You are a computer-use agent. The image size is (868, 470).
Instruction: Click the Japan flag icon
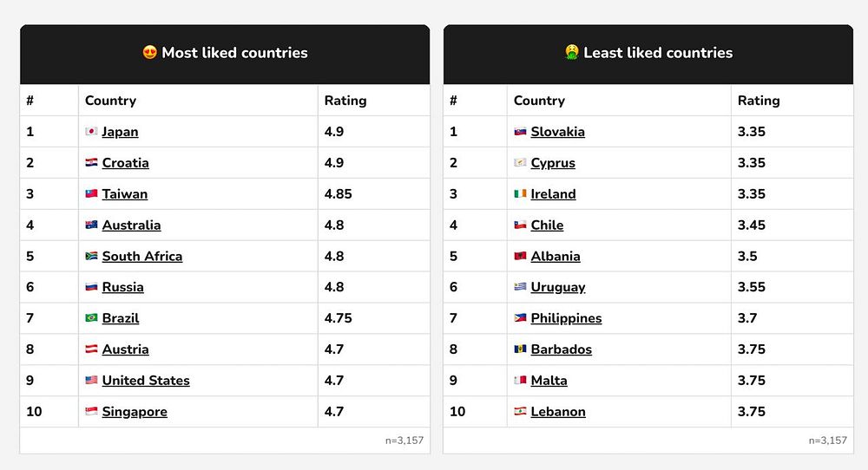[x=91, y=131]
